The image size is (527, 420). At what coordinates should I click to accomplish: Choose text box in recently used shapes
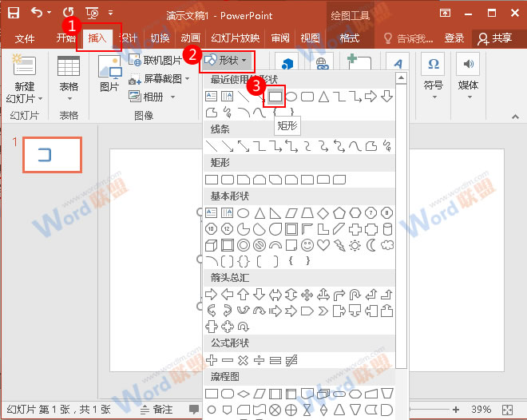pos(211,97)
